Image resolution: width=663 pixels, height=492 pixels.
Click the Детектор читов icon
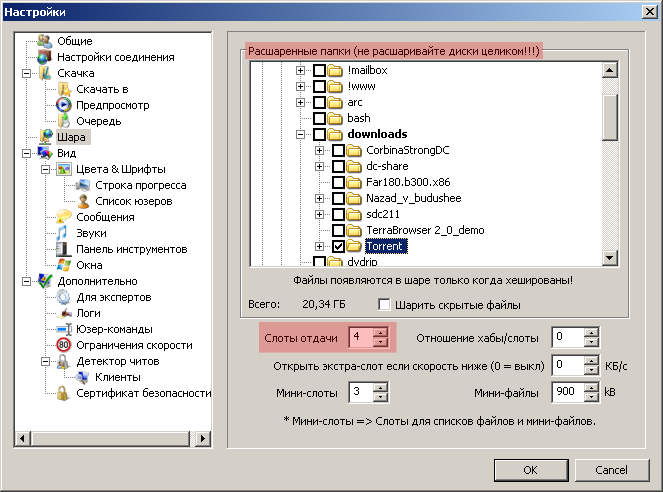[63, 361]
